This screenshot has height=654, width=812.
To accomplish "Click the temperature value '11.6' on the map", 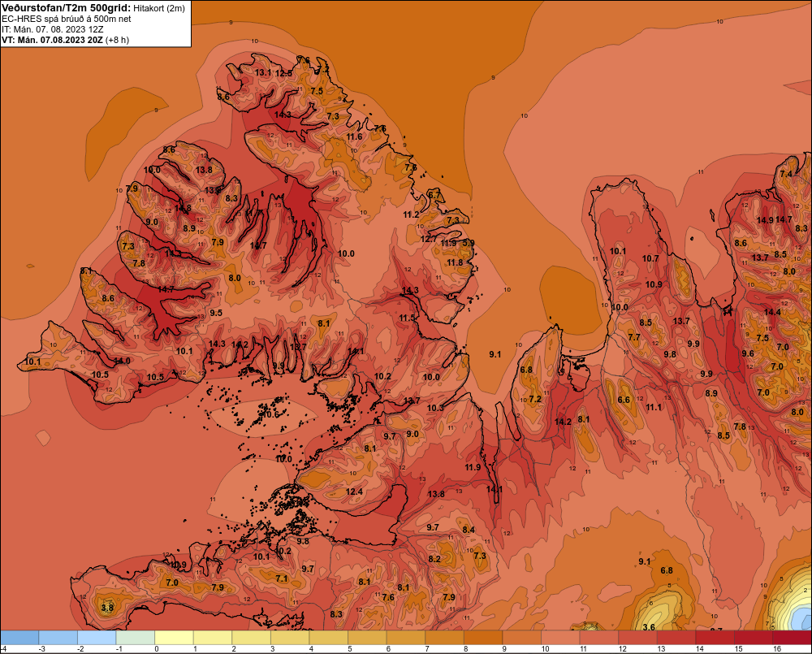I will pos(354,136).
